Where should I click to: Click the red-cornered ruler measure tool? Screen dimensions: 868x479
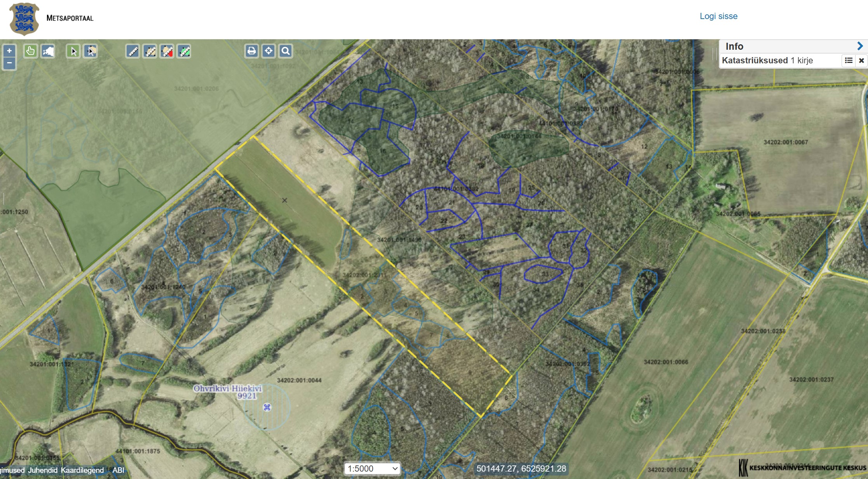coord(167,51)
